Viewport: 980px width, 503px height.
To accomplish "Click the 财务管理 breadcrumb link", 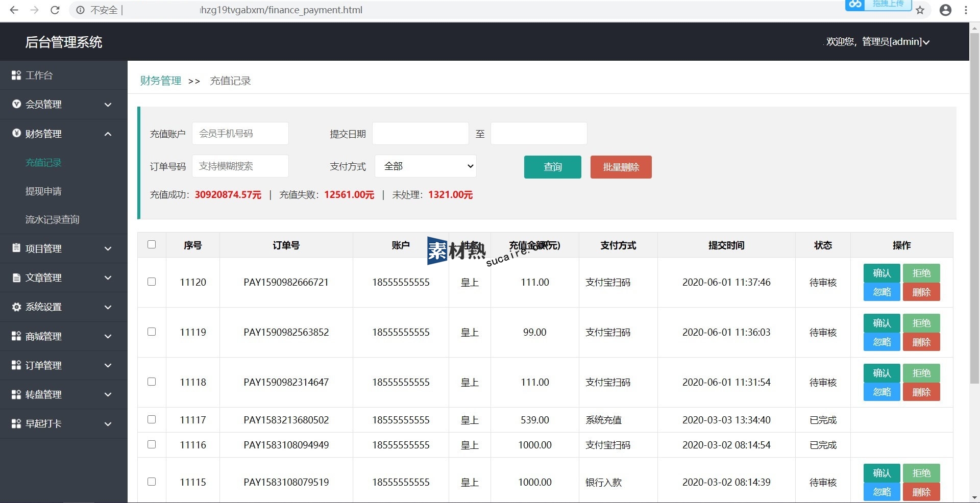I will point(161,81).
